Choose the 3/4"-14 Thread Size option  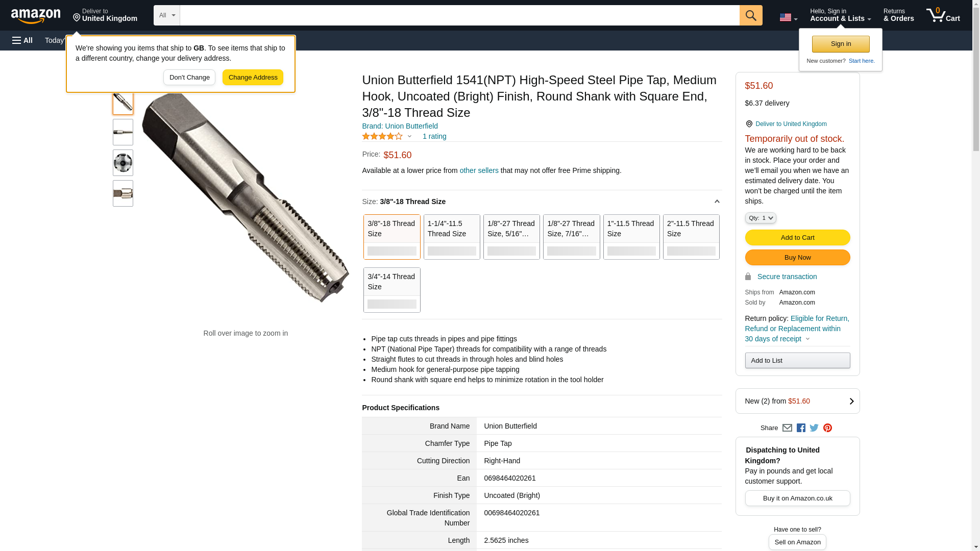(391, 290)
